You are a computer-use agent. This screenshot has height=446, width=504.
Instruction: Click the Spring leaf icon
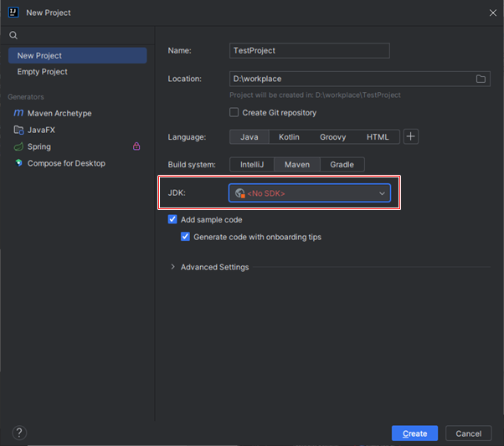[18, 146]
